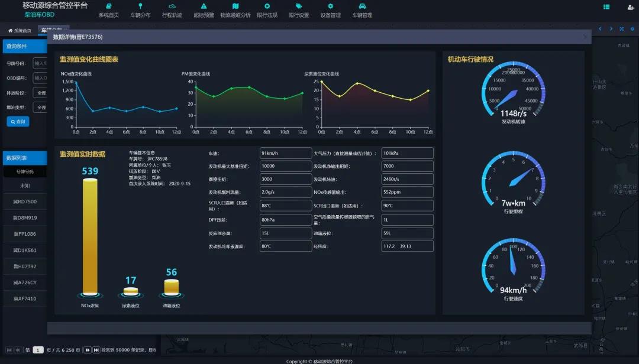Open 限行设置 from the top navigation

tap(299, 6)
